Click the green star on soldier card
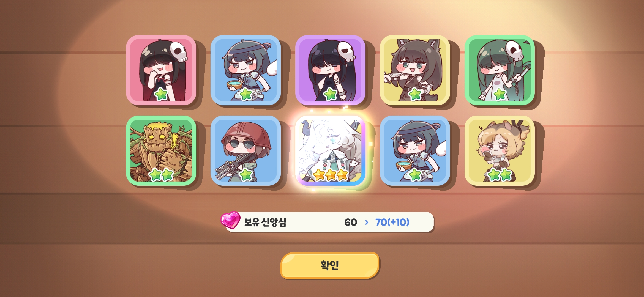This screenshot has width=644, height=297. (246, 175)
